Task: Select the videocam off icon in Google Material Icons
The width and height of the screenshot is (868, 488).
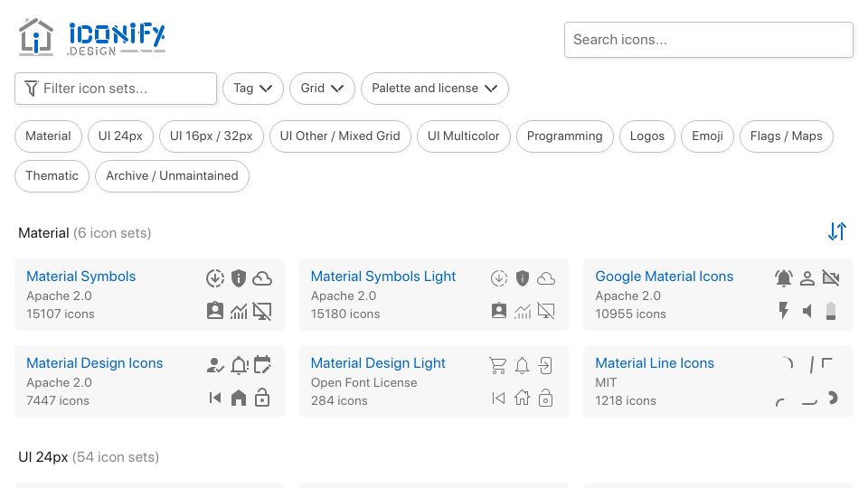Action: (x=831, y=277)
